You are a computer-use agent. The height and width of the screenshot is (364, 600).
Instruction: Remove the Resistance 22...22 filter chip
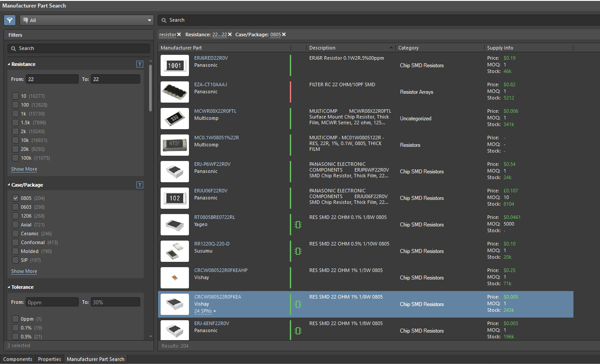(x=230, y=34)
